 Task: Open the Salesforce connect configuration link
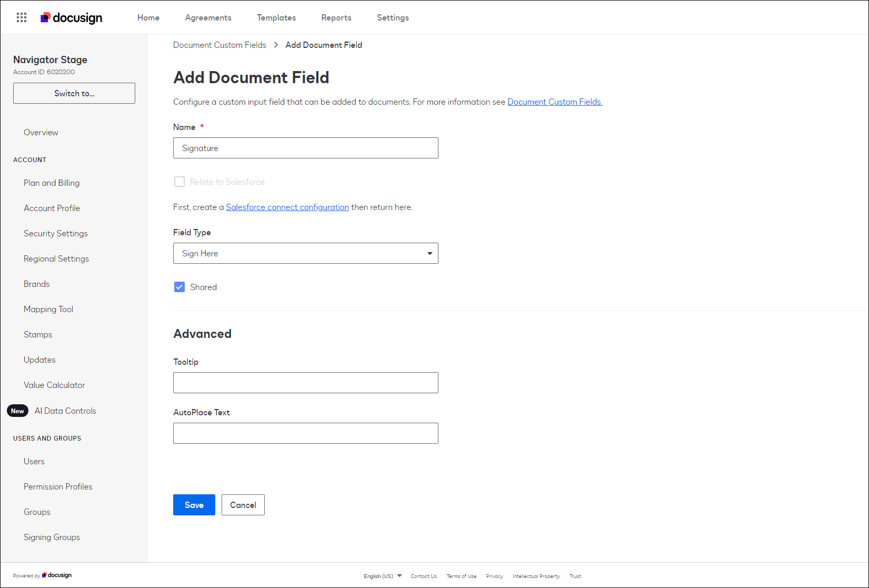[287, 207]
